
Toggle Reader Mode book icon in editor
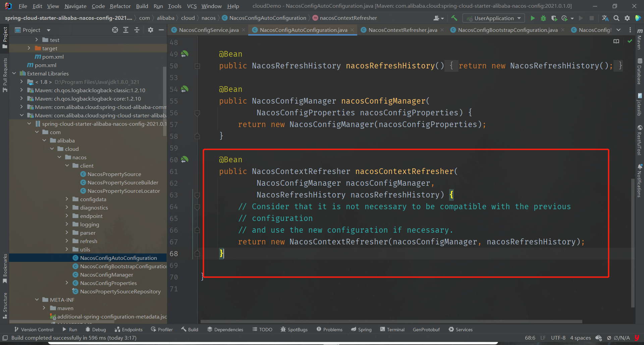point(616,41)
